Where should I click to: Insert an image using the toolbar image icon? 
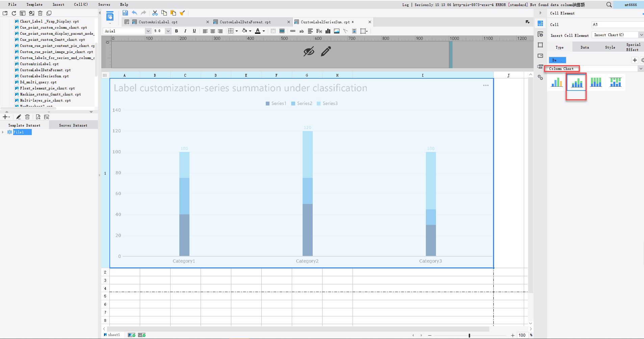pyautogui.click(x=336, y=31)
